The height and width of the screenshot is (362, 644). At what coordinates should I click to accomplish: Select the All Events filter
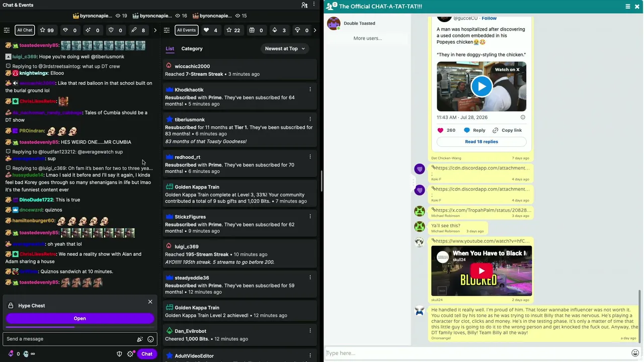click(186, 30)
